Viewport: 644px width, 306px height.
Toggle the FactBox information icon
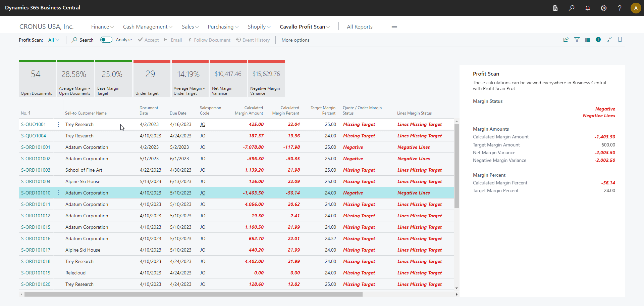598,40
